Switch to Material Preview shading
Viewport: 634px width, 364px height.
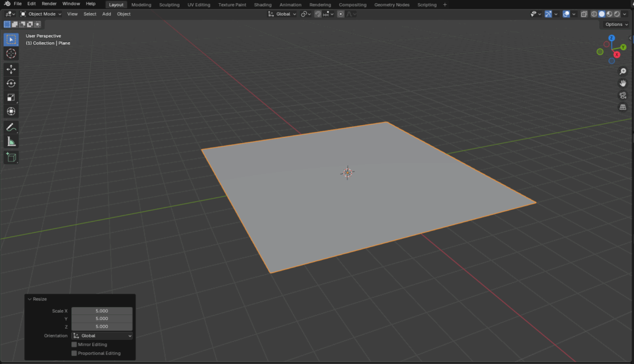pyautogui.click(x=609, y=14)
